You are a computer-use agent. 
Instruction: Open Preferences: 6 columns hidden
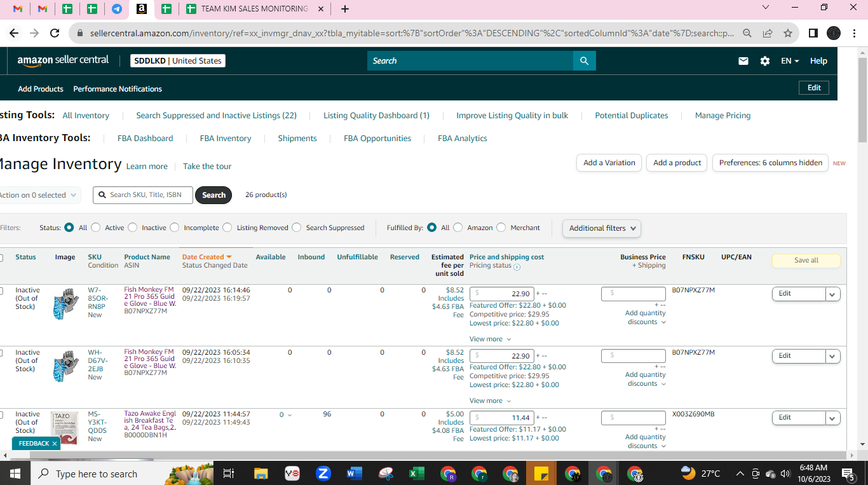pyautogui.click(x=770, y=163)
